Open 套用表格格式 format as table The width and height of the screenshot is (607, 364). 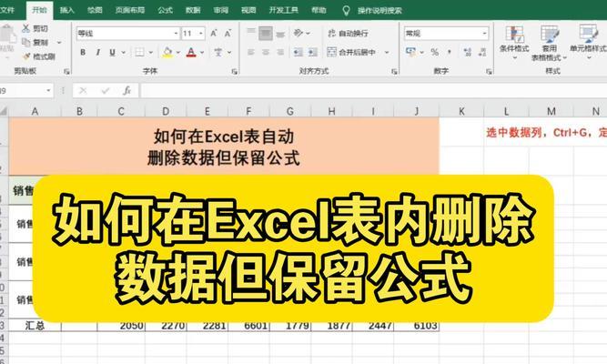549,43
